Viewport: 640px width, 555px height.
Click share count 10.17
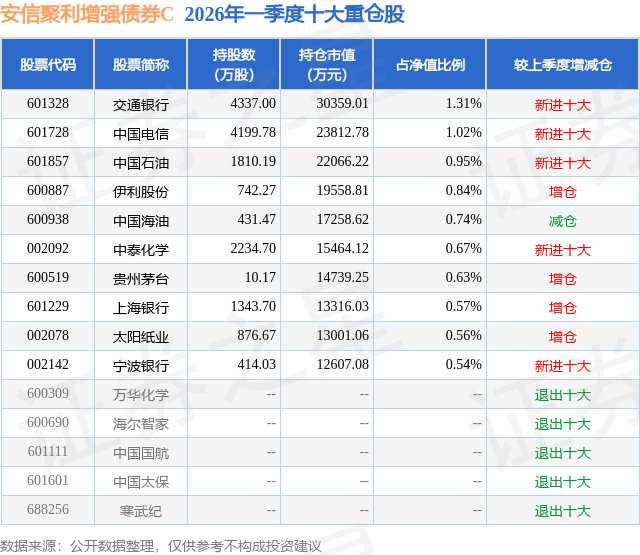click(x=260, y=278)
